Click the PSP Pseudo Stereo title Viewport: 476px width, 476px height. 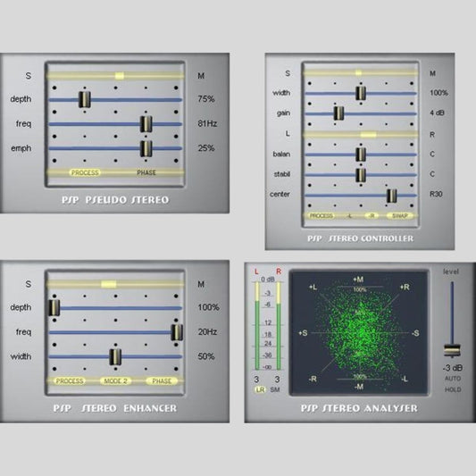[115, 200]
